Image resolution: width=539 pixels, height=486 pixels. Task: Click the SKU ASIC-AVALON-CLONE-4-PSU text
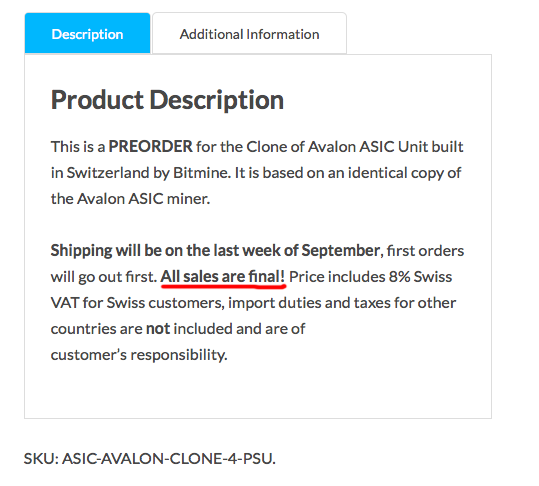[150, 459]
